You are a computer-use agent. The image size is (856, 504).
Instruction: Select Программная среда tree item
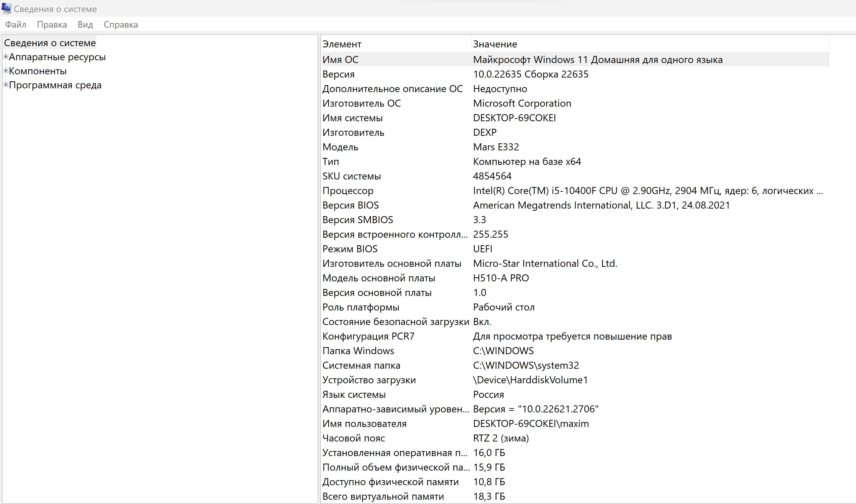[x=55, y=85]
